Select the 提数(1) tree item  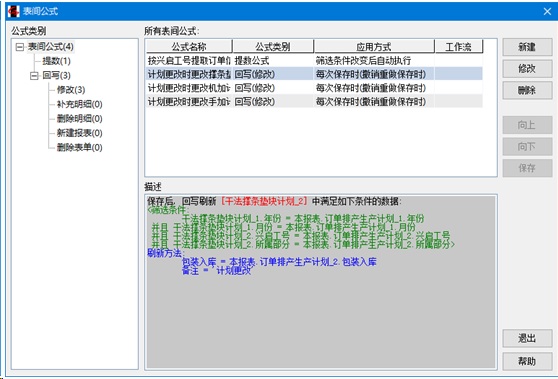point(57,61)
